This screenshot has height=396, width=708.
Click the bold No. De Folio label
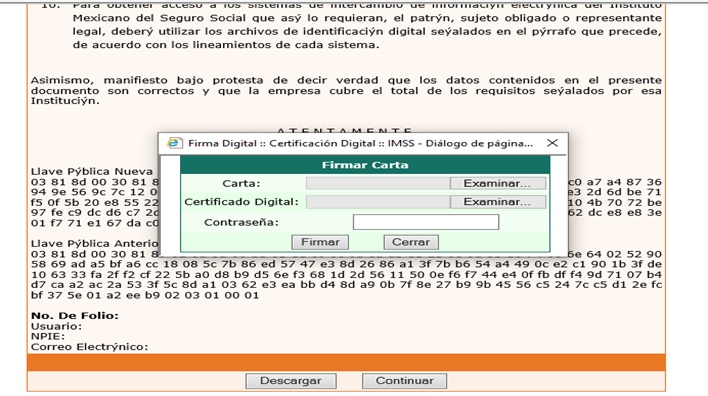[x=75, y=316]
